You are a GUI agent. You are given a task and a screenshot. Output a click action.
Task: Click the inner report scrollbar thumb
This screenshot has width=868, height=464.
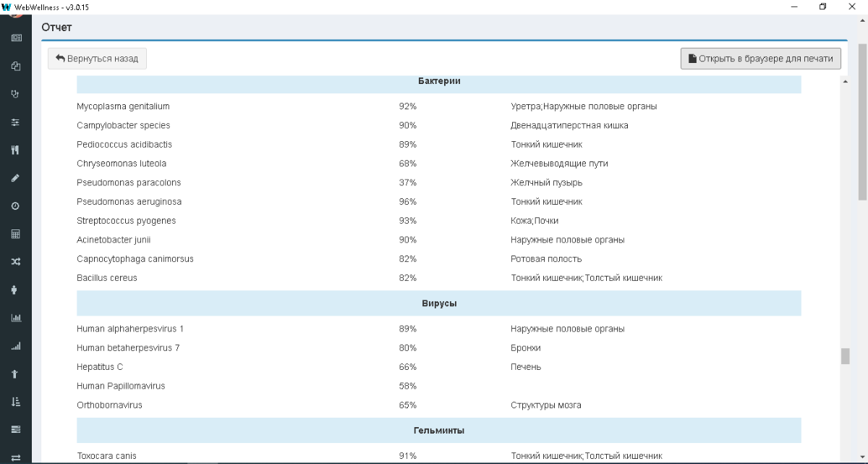pyautogui.click(x=844, y=357)
